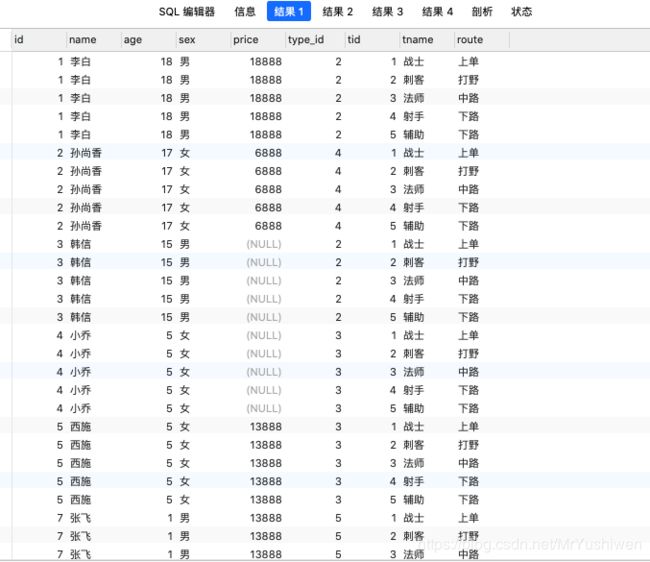The height and width of the screenshot is (562, 650).
Task: Select 打野 in the 小乔 刺客 row
Action: (x=468, y=354)
